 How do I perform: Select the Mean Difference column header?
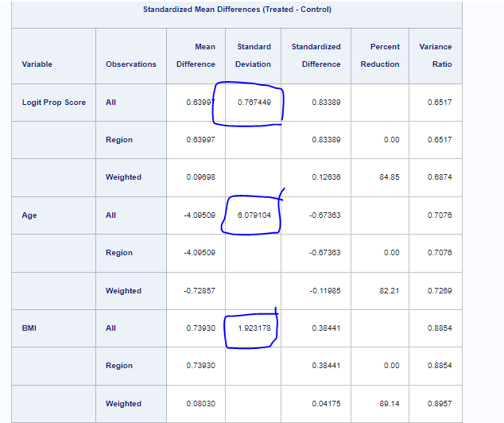(x=196, y=56)
